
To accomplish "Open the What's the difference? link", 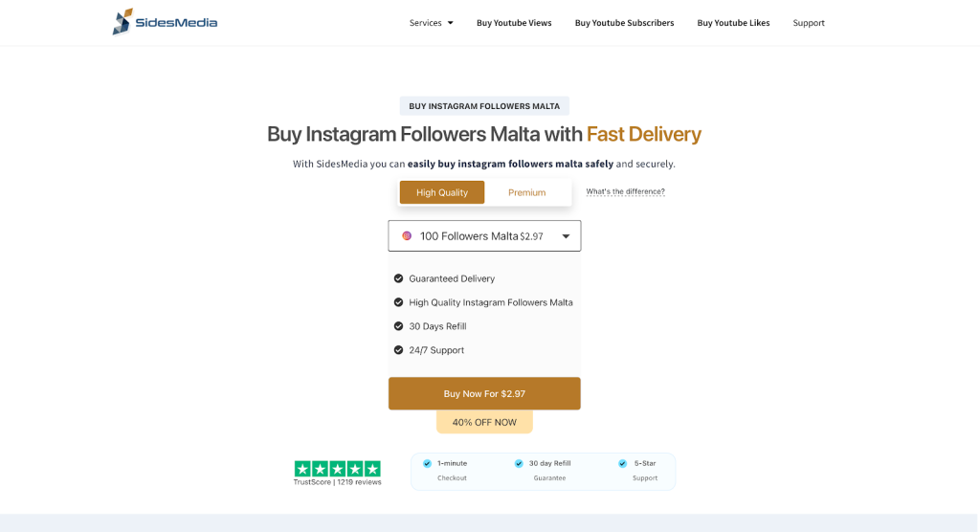I will pos(625,191).
